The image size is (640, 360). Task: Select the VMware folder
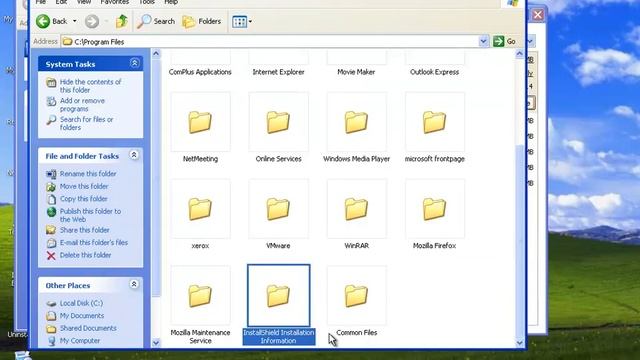[278, 215]
